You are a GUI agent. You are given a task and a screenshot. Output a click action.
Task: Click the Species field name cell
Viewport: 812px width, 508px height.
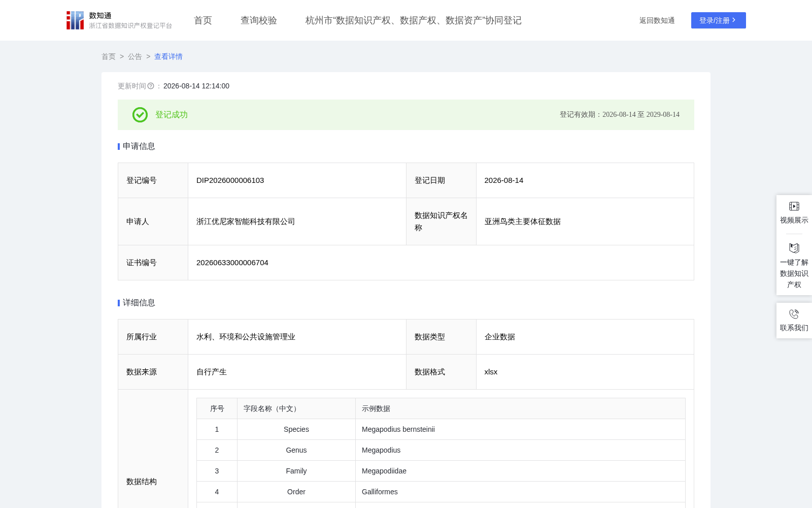tap(296, 429)
